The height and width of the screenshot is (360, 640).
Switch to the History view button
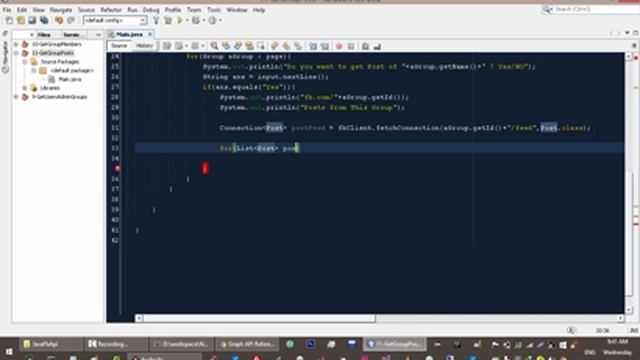pyautogui.click(x=144, y=46)
